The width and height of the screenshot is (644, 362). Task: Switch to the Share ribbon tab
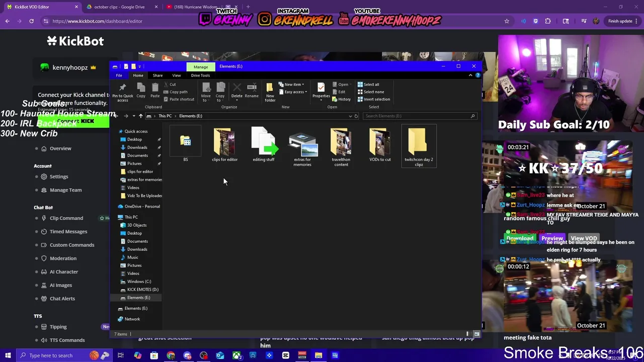pyautogui.click(x=157, y=75)
